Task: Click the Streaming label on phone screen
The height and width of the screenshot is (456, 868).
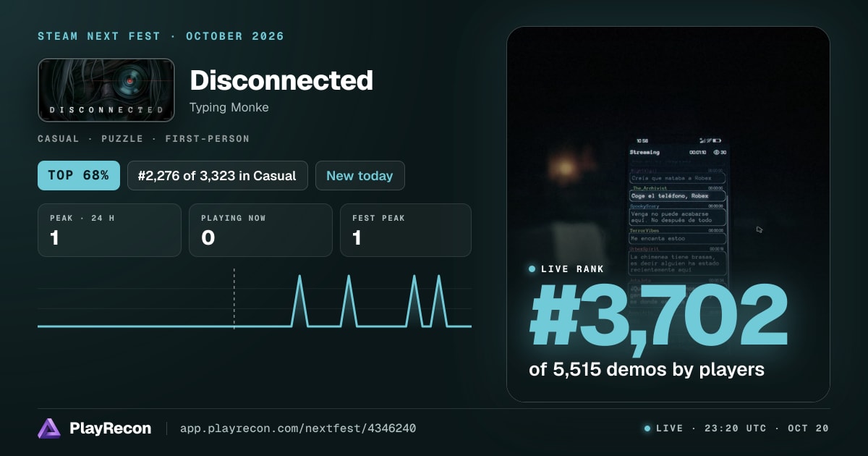Action: [644, 152]
